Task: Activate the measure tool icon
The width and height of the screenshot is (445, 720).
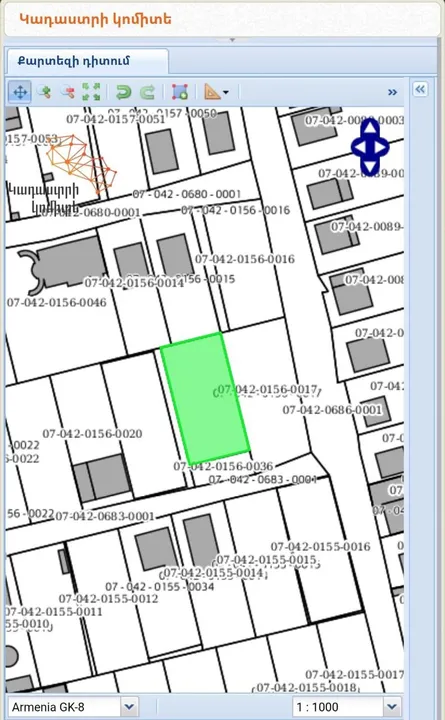Action: click(212, 92)
